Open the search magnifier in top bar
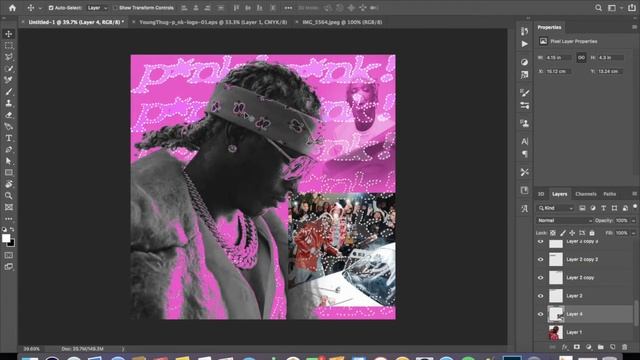This screenshot has width=640, height=360. [x=598, y=8]
